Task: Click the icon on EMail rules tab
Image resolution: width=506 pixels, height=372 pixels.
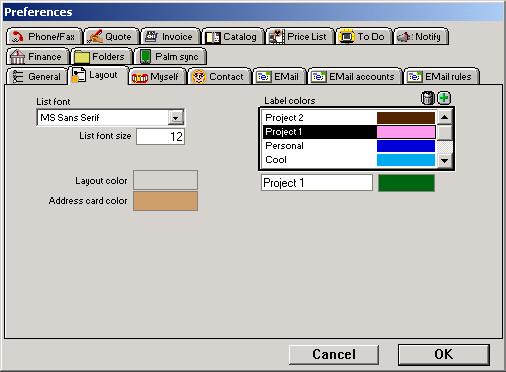Action: pos(414,77)
